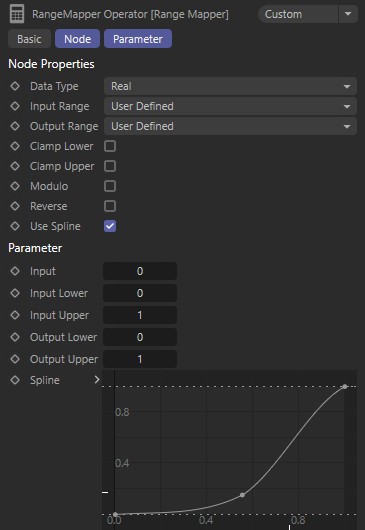The image size is (365, 530).
Task: Click the Output Upper value field
Action: pos(140,359)
